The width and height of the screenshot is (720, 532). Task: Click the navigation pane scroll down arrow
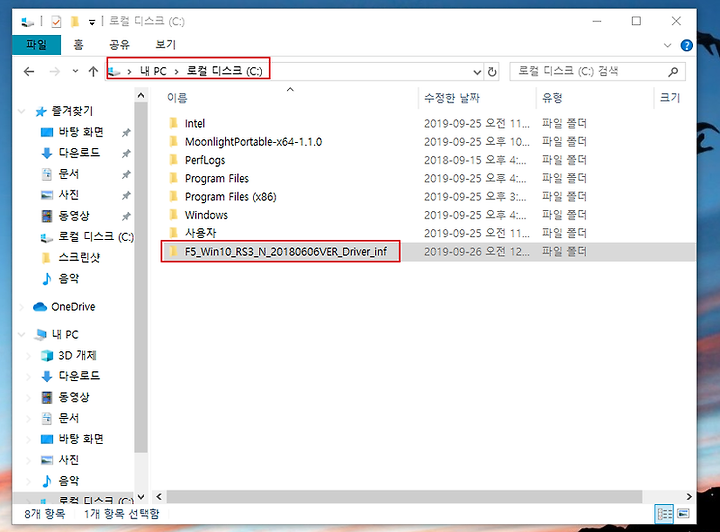(x=141, y=497)
